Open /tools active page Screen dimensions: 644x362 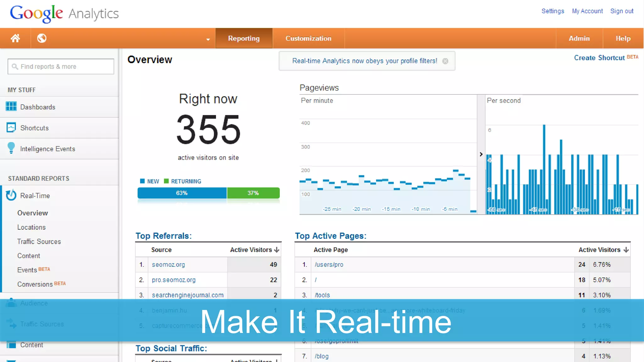[x=322, y=295]
